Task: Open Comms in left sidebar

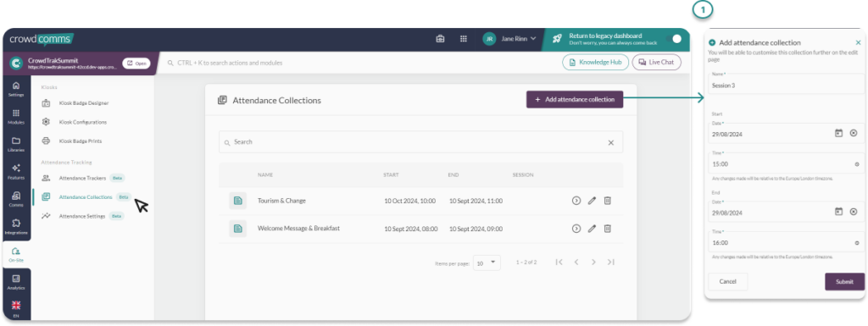Action: (15, 200)
